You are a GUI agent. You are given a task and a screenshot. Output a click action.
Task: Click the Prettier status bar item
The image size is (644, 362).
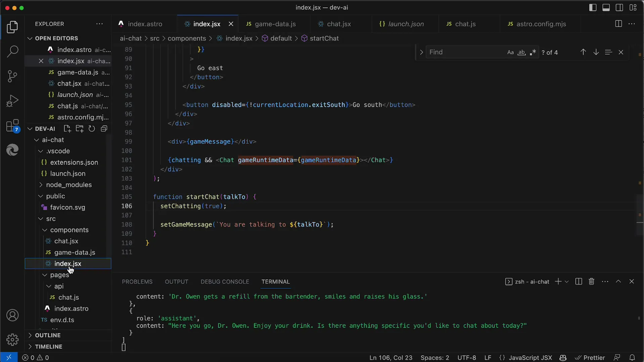pos(590,358)
